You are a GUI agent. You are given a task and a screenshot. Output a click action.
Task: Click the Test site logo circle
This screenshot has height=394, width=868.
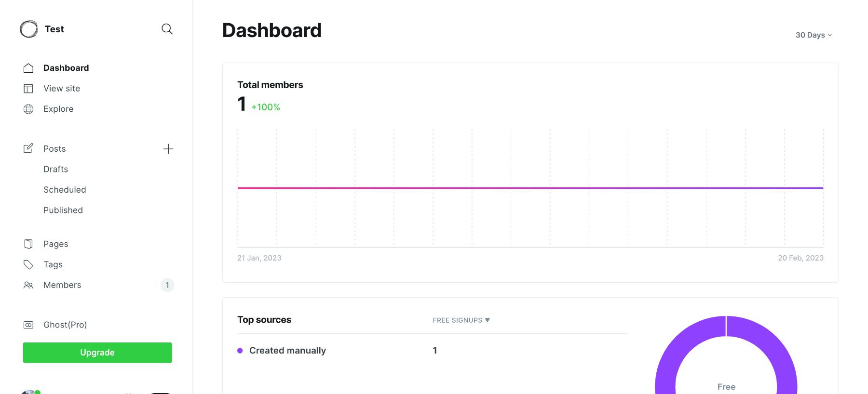click(29, 29)
